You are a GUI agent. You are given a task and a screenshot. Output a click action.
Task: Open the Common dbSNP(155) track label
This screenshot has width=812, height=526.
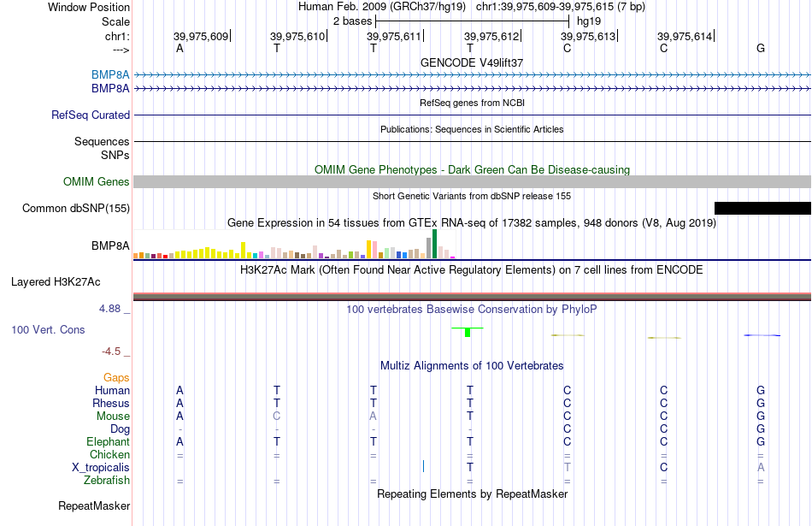click(76, 209)
